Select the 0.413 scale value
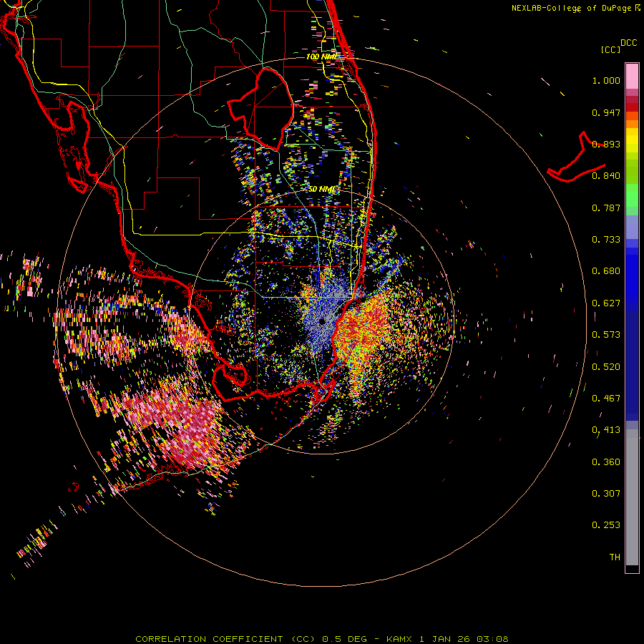 (x=606, y=430)
